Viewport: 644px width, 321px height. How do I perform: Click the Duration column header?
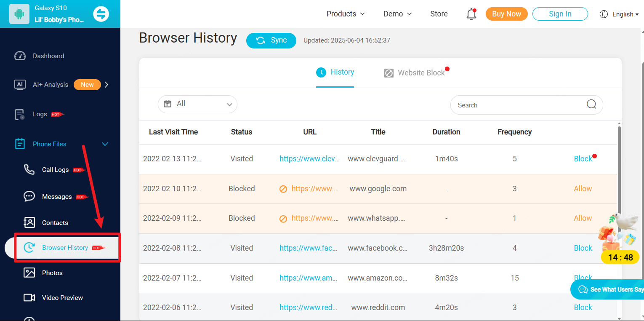pyautogui.click(x=446, y=132)
